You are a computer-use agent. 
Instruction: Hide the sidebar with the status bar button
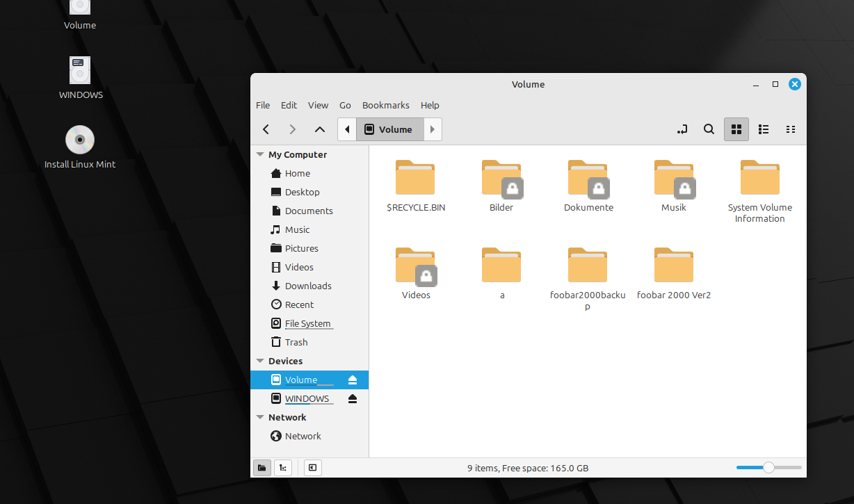coord(313,468)
